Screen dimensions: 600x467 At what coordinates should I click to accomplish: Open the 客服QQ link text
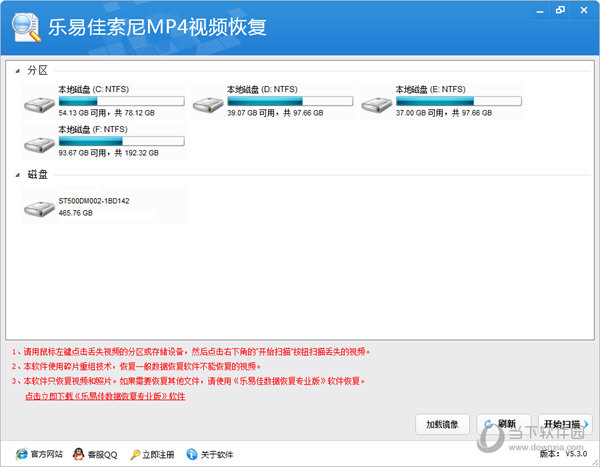(x=103, y=455)
